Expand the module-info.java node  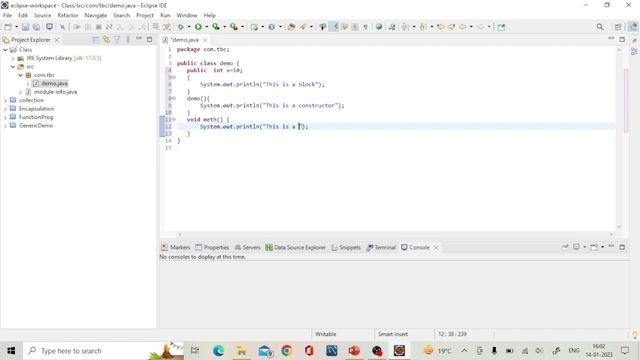(x=20, y=92)
